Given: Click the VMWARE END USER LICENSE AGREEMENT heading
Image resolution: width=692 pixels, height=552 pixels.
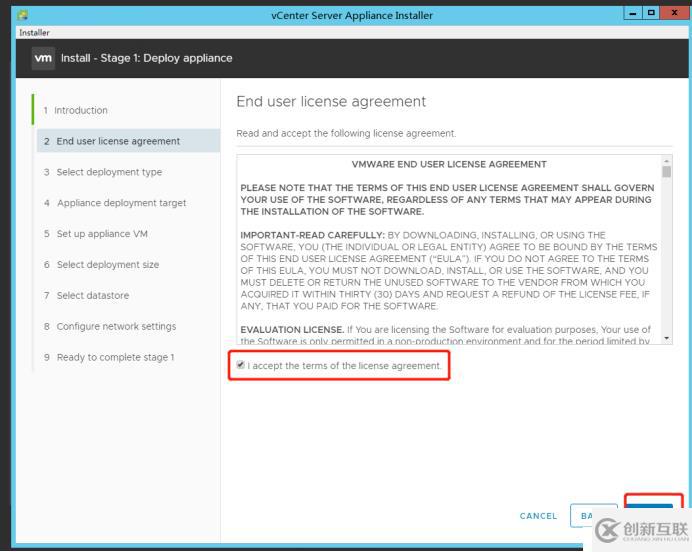Looking at the screenshot, I should [449, 164].
